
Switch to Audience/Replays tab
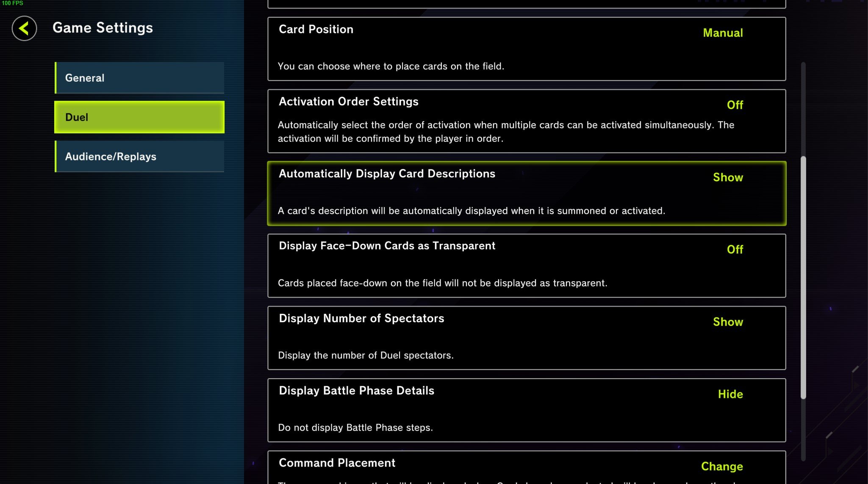point(139,157)
